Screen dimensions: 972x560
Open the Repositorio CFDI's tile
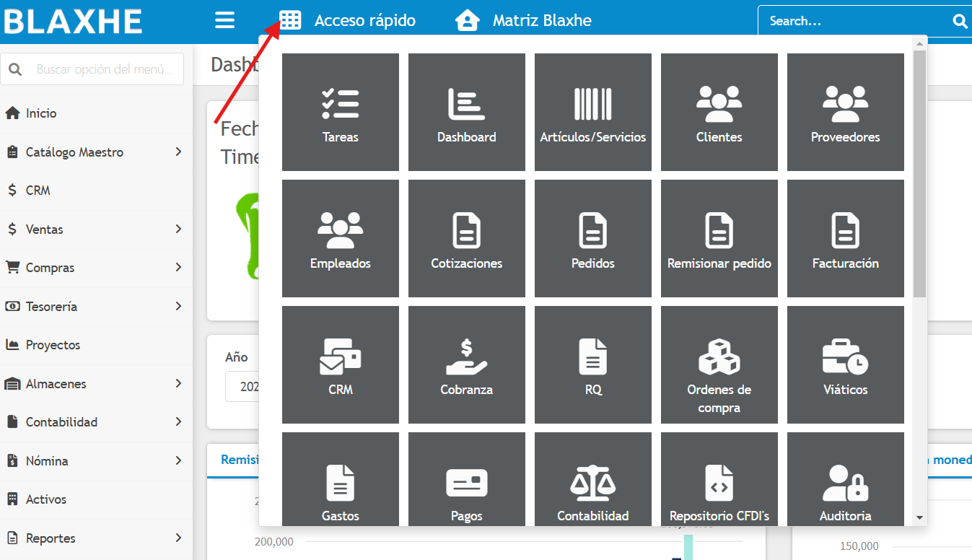[719, 478]
